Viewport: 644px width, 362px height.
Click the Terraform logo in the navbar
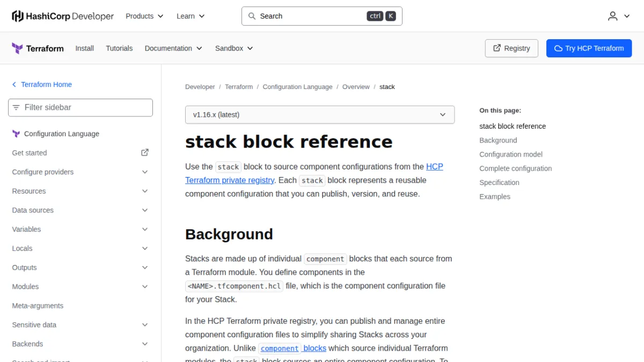[x=38, y=48]
